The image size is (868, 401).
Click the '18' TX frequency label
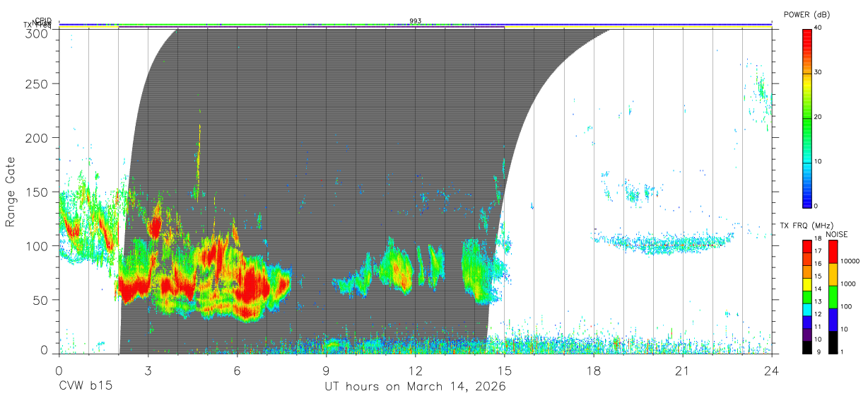coord(818,238)
